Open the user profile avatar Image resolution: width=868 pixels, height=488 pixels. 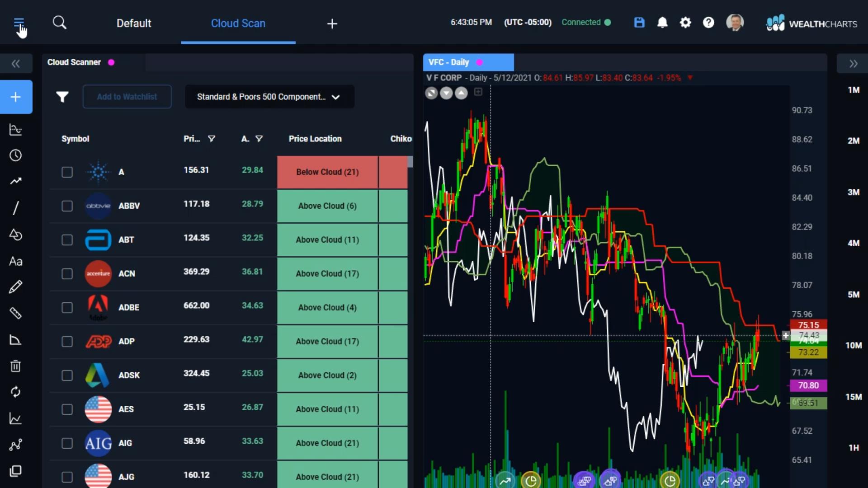(735, 23)
